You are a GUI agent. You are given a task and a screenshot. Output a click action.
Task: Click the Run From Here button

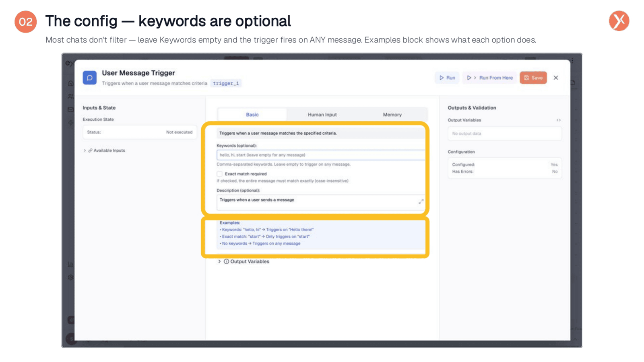tap(490, 78)
